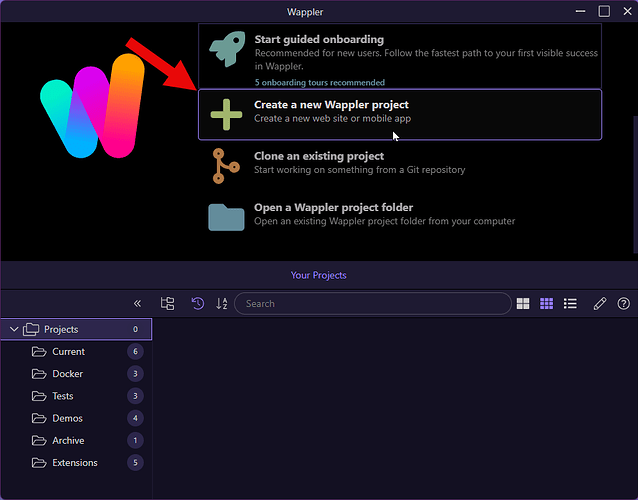Click the project Search field
The height and width of the screenshot is (500, 638).
(373, 303)
